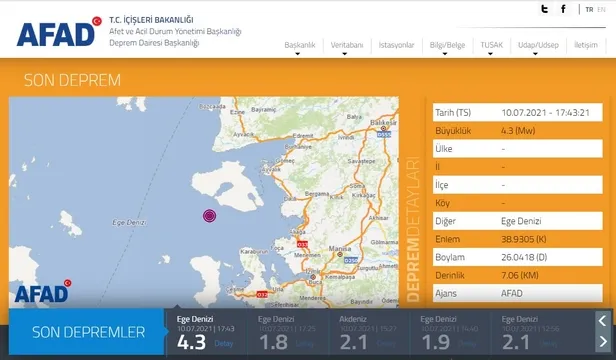Click the AFAD logo in header

(59, 32)
